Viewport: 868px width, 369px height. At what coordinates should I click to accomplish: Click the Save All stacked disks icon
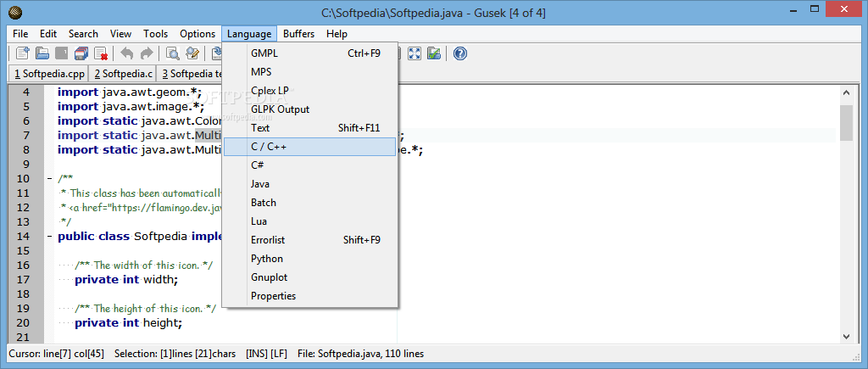pyautogui.click(x=81, y=53)
